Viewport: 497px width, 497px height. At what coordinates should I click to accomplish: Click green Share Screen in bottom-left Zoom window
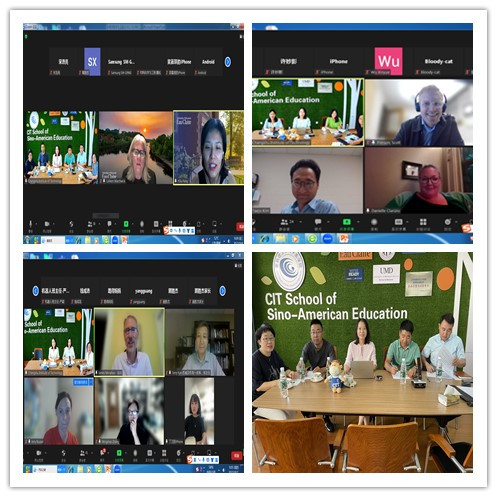pos(119,453)
